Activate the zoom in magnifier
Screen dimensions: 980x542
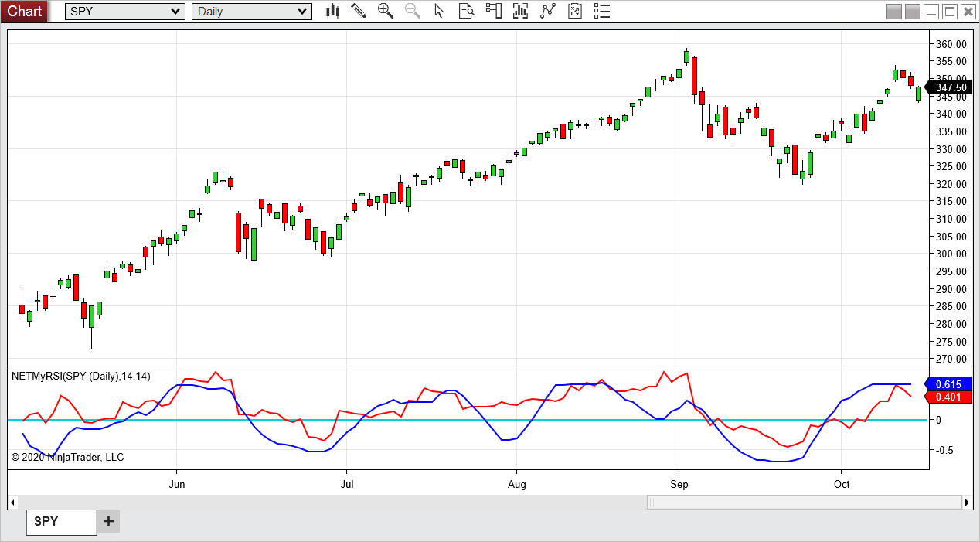pos(386,11)
